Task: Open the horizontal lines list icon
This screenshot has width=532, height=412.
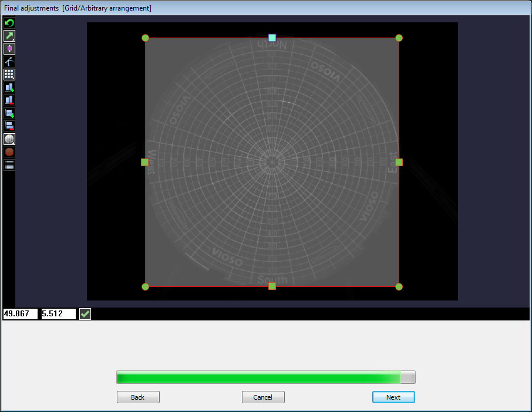Action: point(9,165)
